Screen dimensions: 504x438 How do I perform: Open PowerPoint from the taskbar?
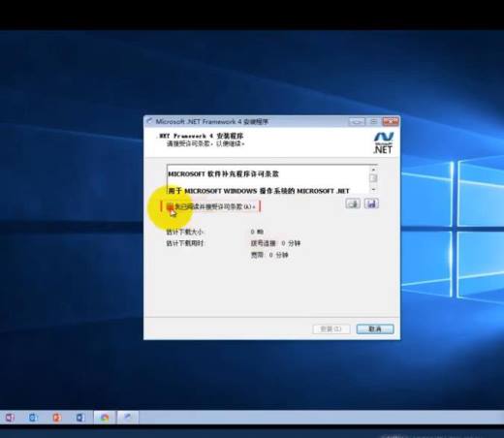pyautogui.click(x=57, y=418)
